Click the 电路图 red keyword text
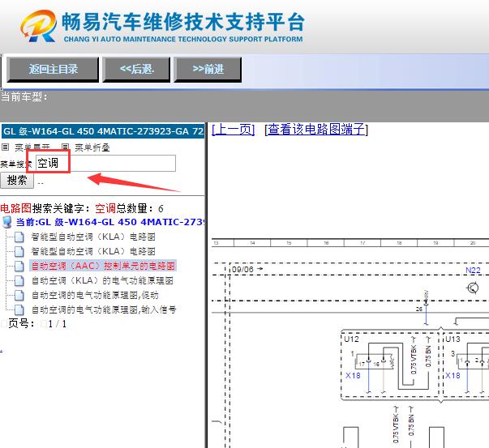 click(x=16, y=208)
